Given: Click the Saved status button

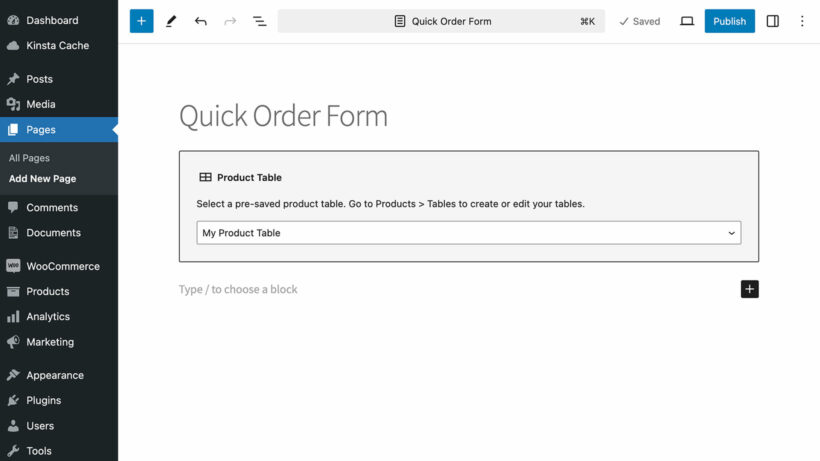Looking at the screenshot, I should coord(639,21).
